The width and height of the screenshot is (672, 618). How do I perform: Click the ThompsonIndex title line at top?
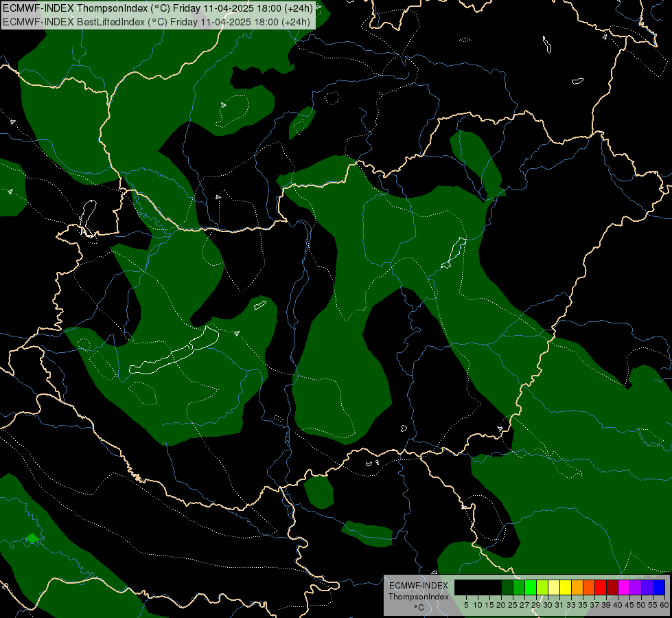click(x=158, y=8)
